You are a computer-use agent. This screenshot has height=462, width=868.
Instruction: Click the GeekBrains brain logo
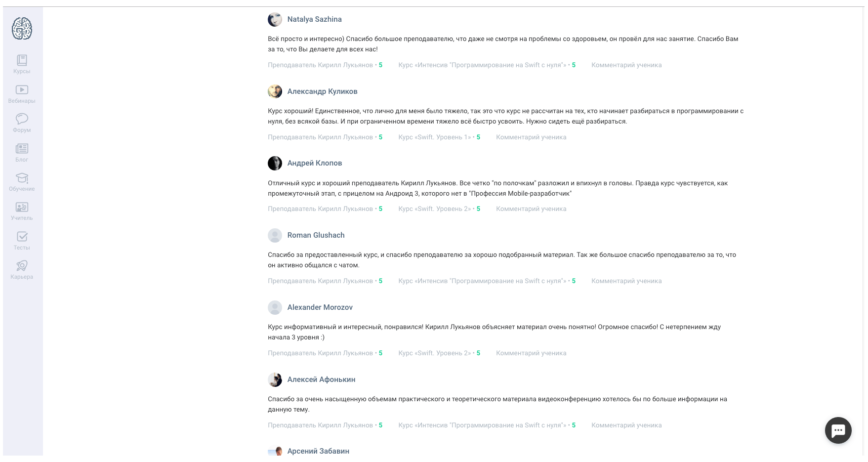pos(22,28)
